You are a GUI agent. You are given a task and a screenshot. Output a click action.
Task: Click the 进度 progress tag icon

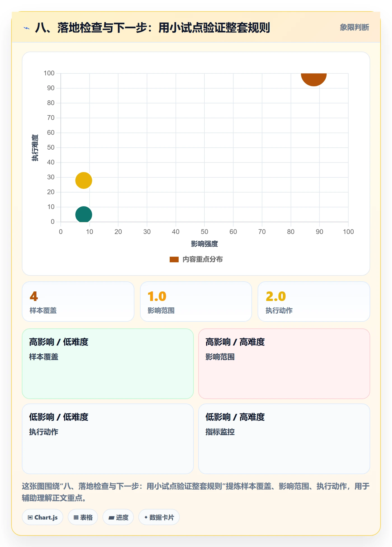pyautogui.click(x=111, y=518)
